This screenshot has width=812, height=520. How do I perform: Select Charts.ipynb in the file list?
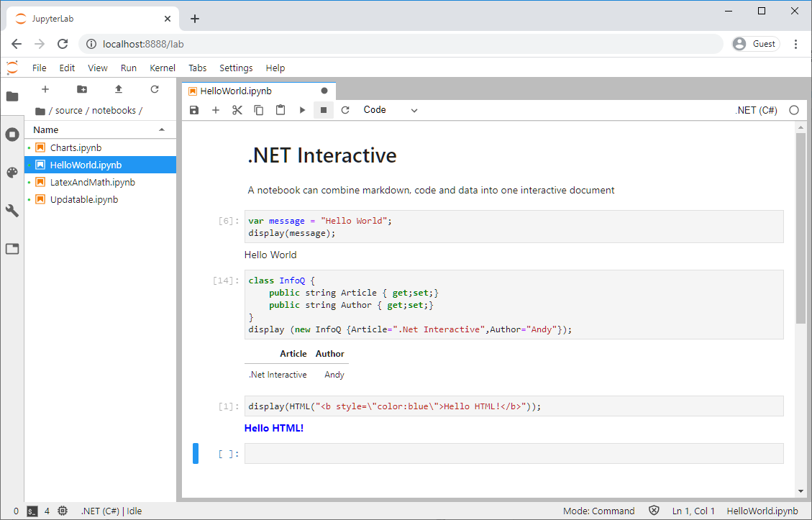101,147
